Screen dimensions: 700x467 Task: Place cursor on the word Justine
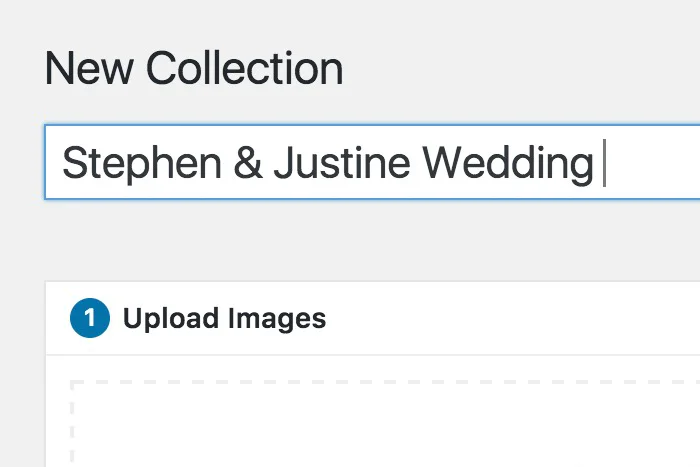[342, 163]
